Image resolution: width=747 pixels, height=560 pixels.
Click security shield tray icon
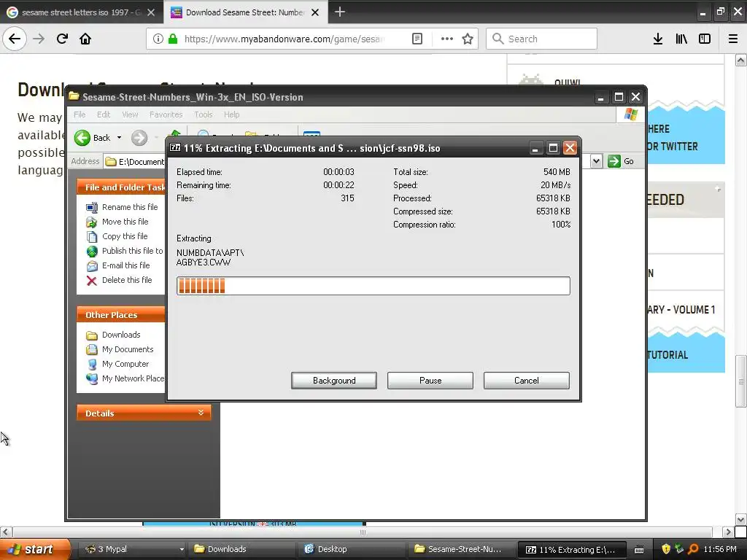click(x=666, y=549)
